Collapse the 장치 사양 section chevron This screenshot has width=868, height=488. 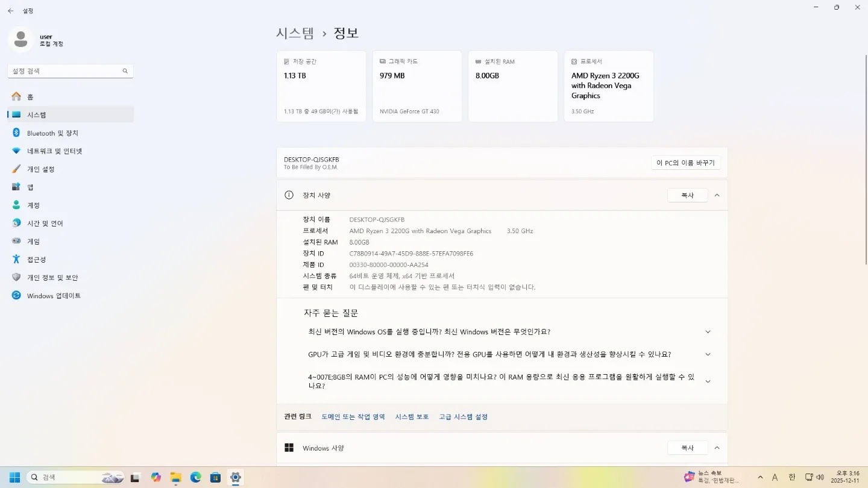[x=717, y=195]
